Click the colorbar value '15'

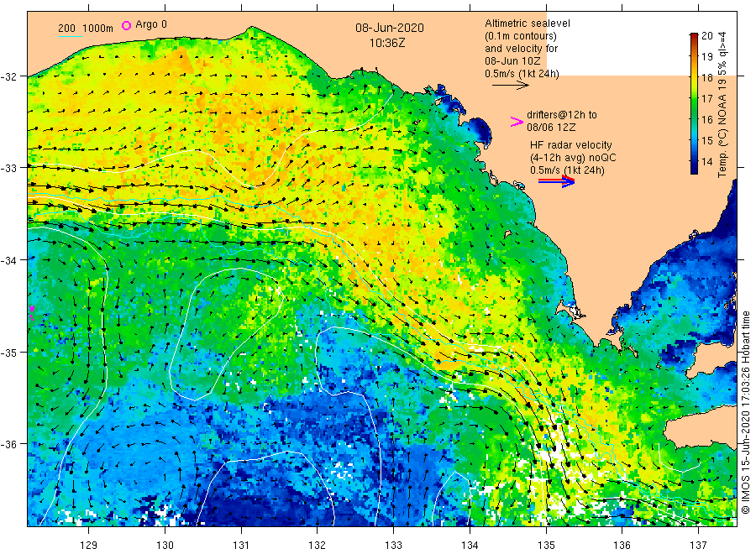pos(706,141)
